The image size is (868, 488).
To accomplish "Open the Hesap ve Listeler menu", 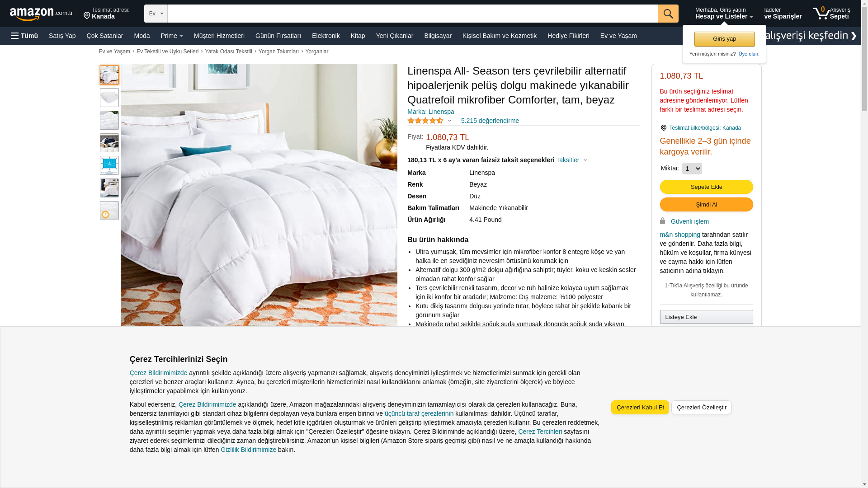I will click(x=724, y=14).
